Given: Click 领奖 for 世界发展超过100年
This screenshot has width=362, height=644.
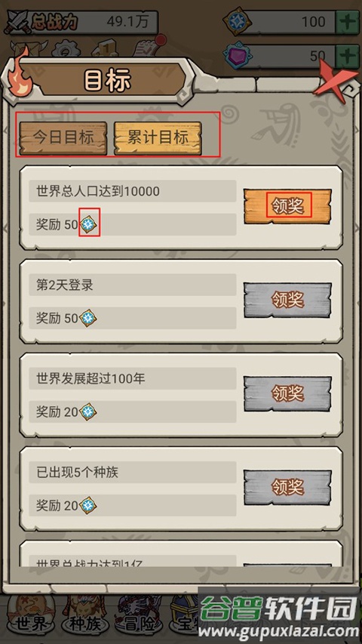Looking at the screenshot, I should [x=287, y=393].
